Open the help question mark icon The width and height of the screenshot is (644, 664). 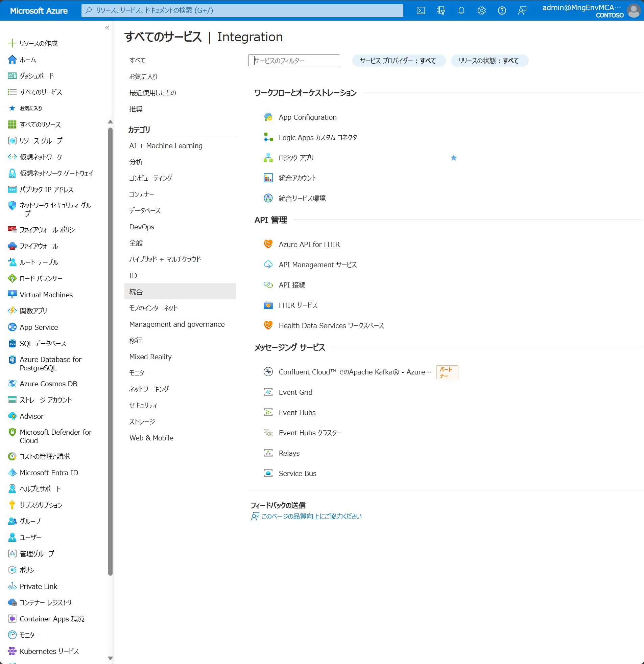point(502,10)
